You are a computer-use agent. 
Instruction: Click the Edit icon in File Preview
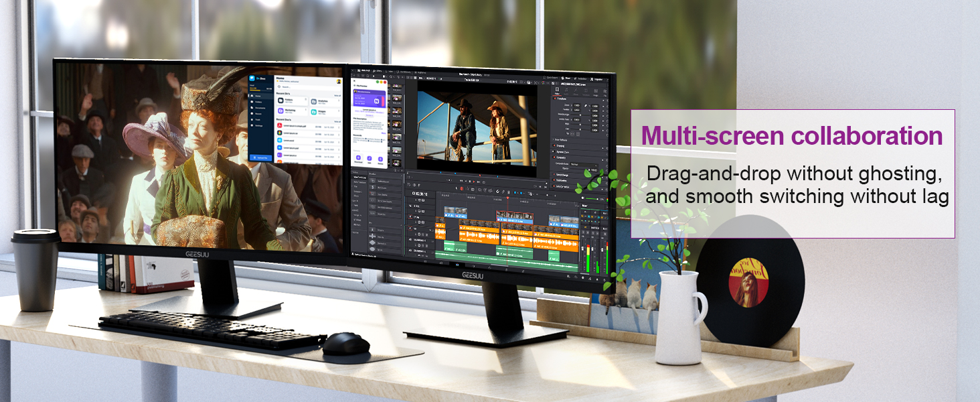[x=370, y=157]
